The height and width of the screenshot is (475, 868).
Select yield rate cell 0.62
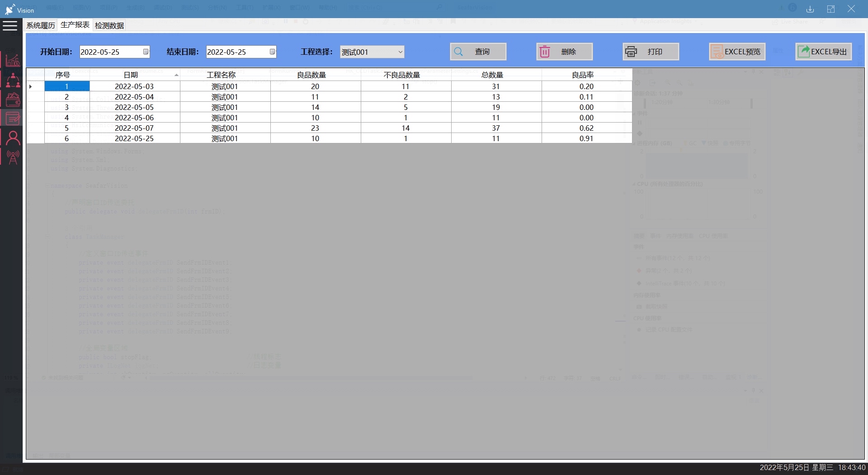click(586, 128)
